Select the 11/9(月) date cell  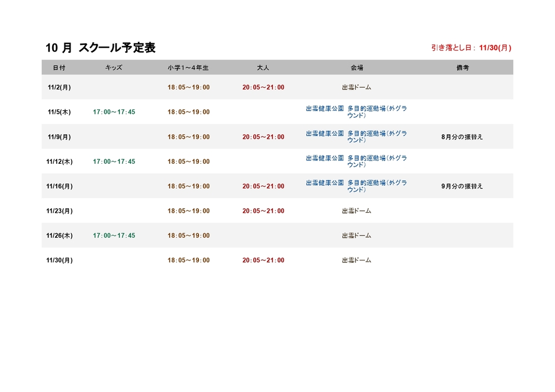click(59, 137)
